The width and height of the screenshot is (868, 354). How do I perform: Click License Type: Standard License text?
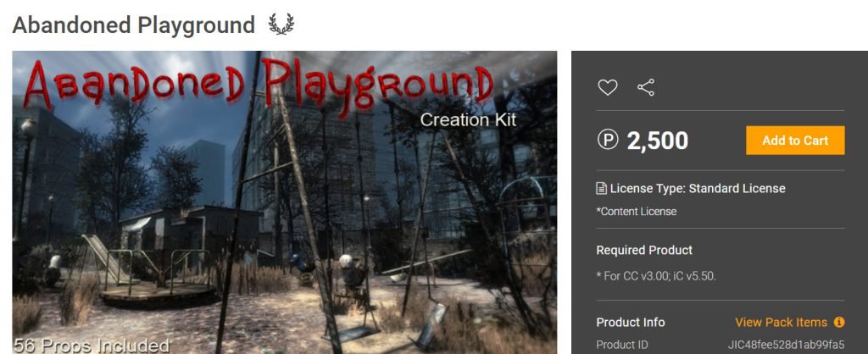click(x=698, y=189)
